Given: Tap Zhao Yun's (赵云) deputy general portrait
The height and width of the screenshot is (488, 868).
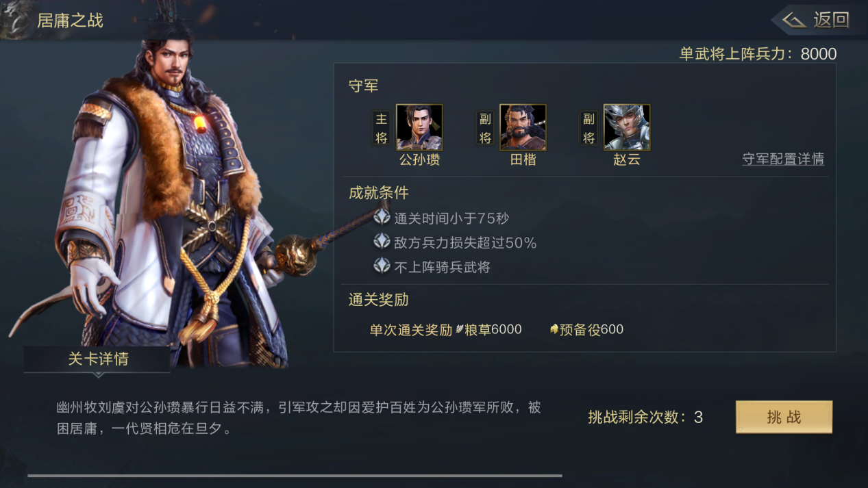Looking at the screenshot, I should point(627,127).
